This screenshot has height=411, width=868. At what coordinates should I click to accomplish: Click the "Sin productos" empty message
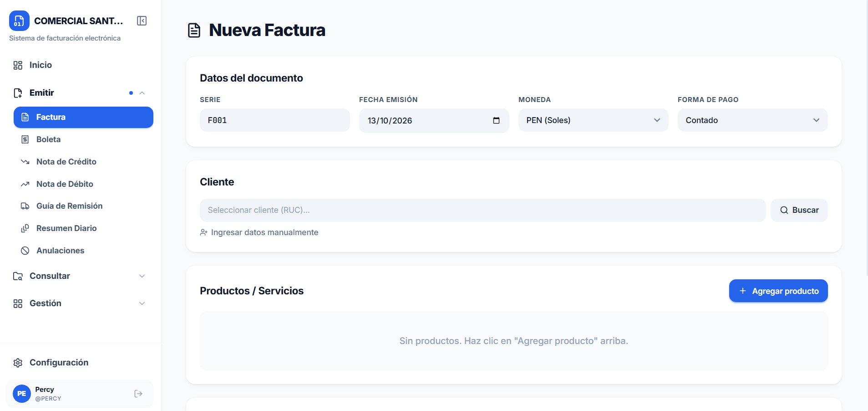point(514,341)
